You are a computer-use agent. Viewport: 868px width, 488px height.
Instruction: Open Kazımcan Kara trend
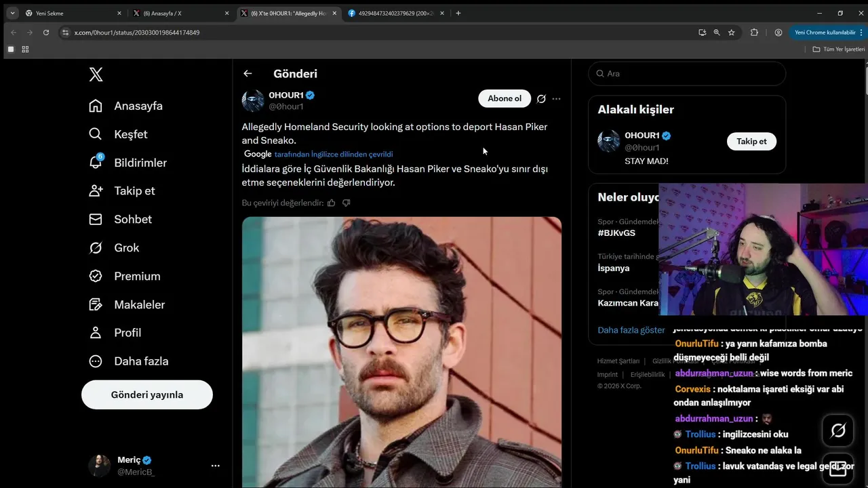pos(627,303)
